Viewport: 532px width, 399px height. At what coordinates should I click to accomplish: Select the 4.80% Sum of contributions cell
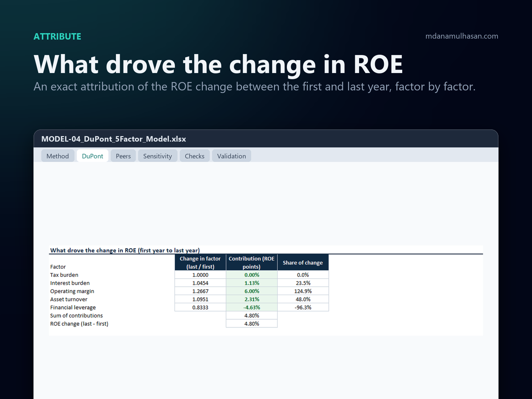[252, 316]
